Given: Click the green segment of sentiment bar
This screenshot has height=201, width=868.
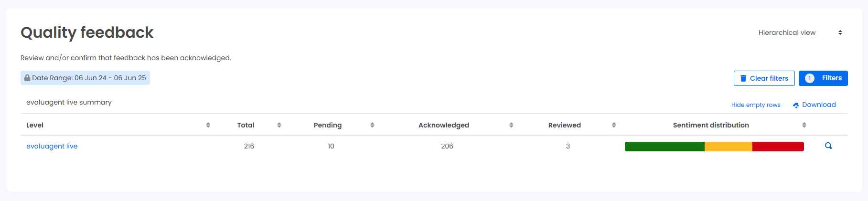Looking at the screenshot, I should point(664,147).
